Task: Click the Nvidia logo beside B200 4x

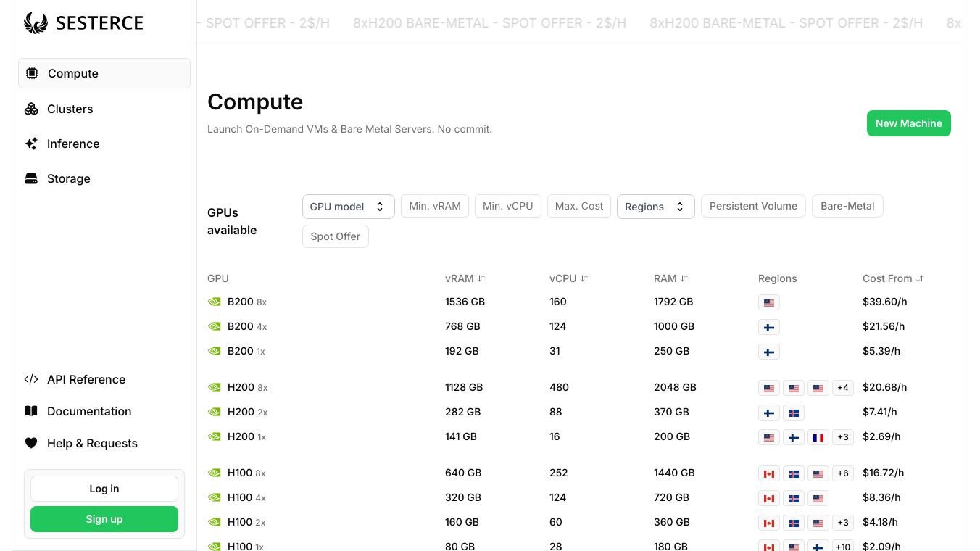Action: [215, 326]
